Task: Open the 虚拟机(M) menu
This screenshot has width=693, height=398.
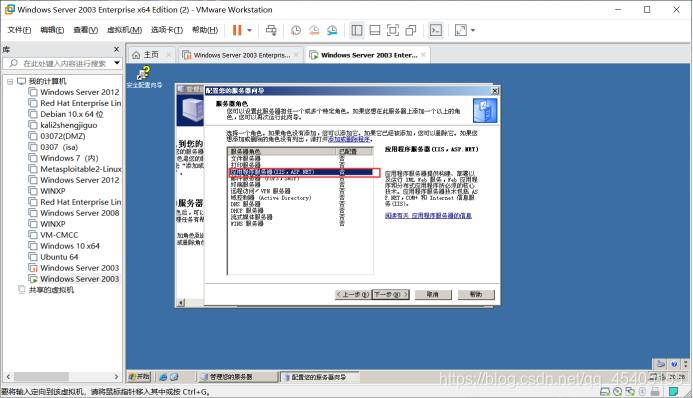Action: (124, 30)
